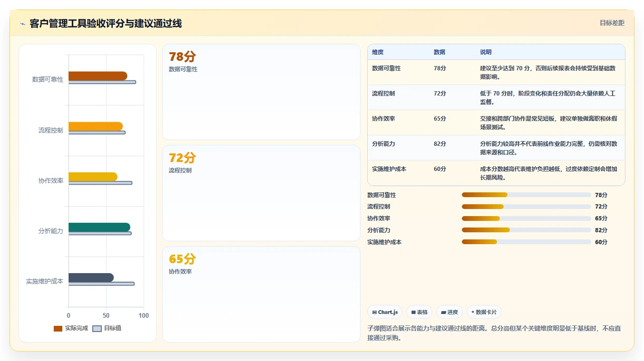Screen dimensions: 644x361
Task: Click the 说明 column header
Action: [486, 52]
